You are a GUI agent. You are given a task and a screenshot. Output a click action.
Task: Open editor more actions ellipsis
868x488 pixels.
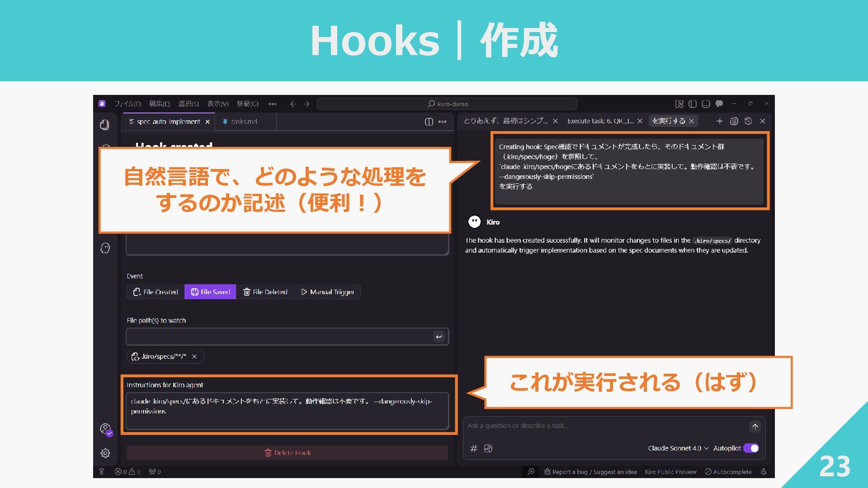click(x=443, y=122)
